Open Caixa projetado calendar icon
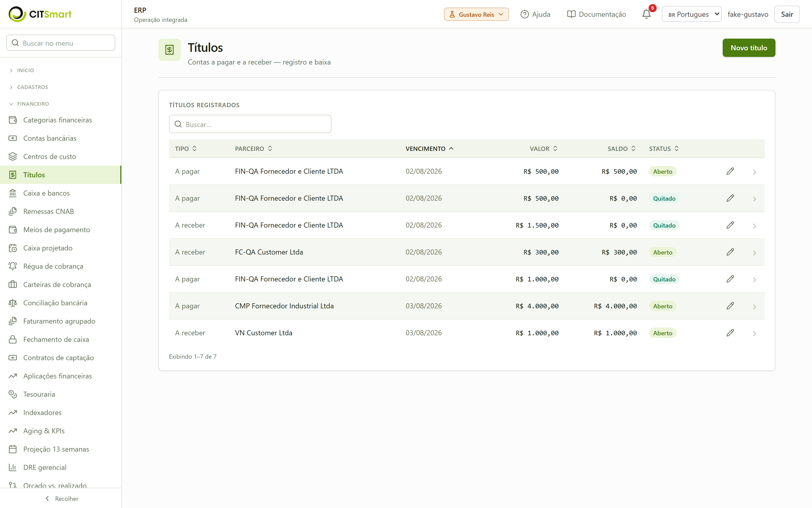 pos(13,248)
